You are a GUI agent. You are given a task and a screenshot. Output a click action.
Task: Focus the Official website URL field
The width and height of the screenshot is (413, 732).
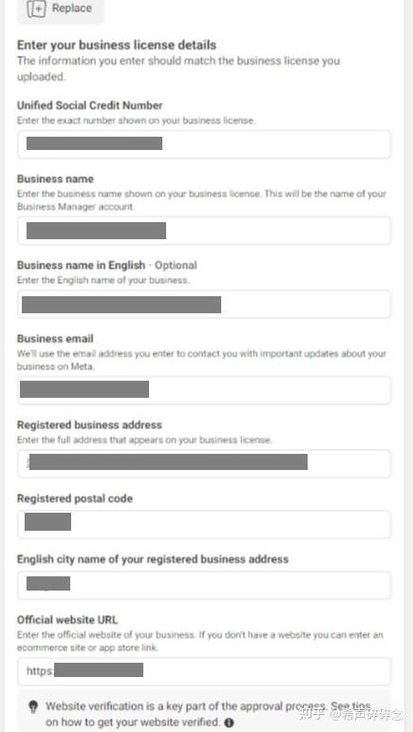204,671
